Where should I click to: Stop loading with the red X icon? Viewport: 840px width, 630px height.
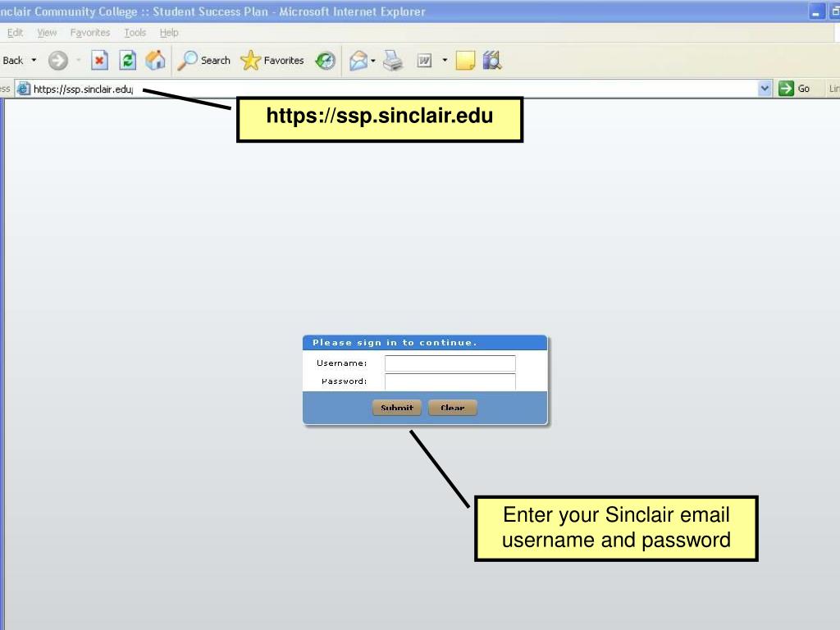(x=99, y=60)
